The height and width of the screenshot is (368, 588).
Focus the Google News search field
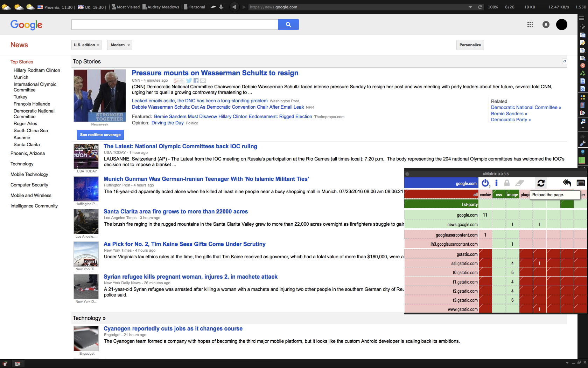[175, 25]
